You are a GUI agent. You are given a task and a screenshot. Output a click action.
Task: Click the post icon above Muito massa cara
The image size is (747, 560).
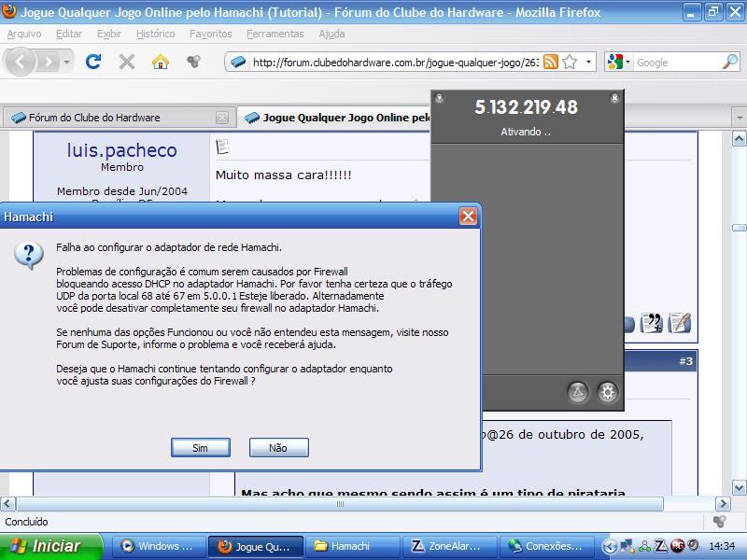[x=222, y=147]
